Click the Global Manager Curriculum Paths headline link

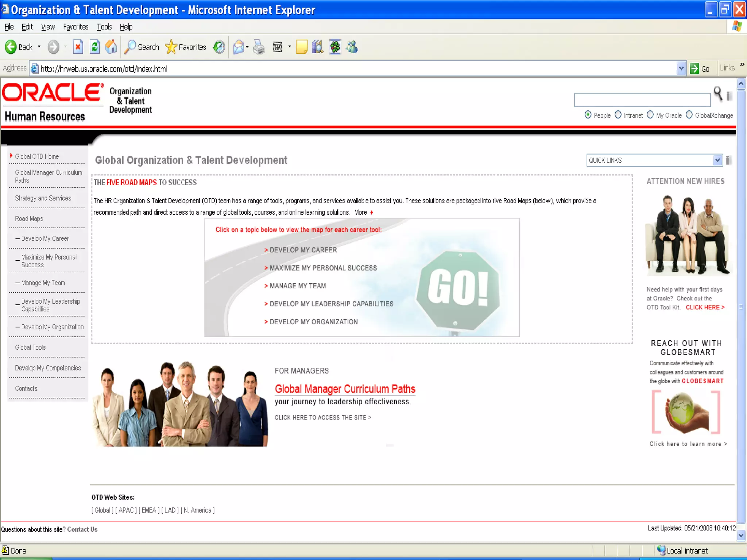click(x=345, y=389)
